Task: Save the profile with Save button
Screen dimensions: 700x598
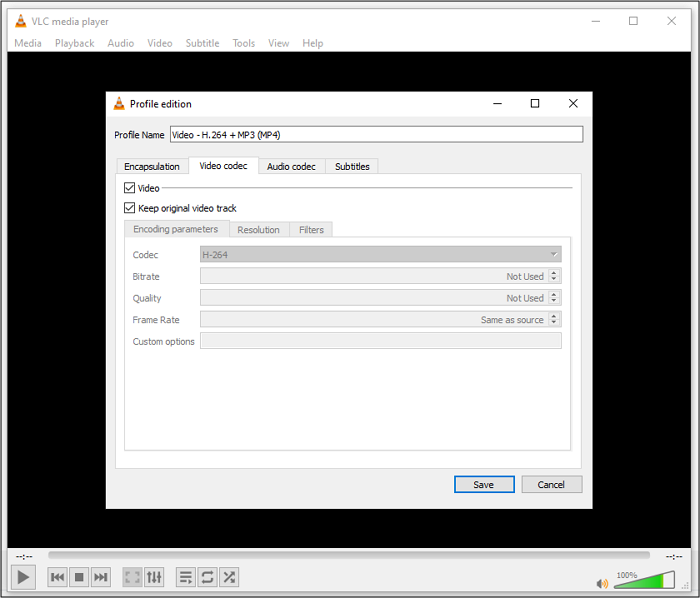Action: pos(484,484)
